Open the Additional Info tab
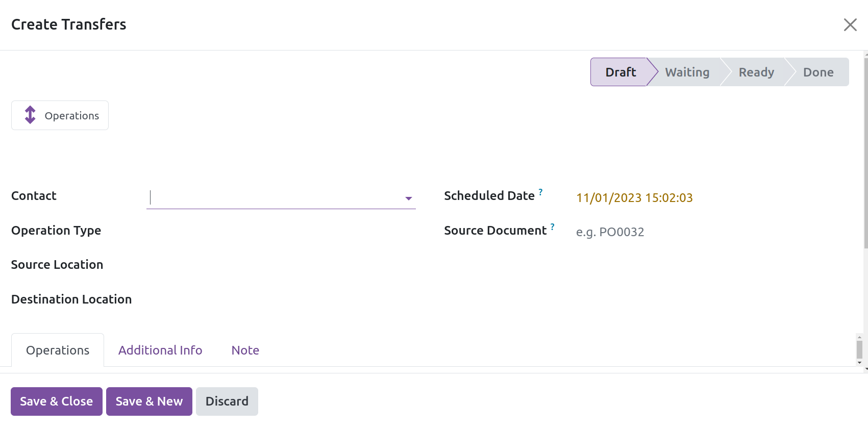Screen dimensions: 868x428 click(x=160, y=350)
